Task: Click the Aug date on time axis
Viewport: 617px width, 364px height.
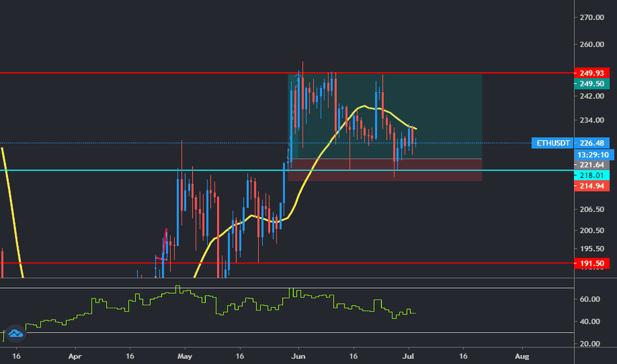Action: 522,357
